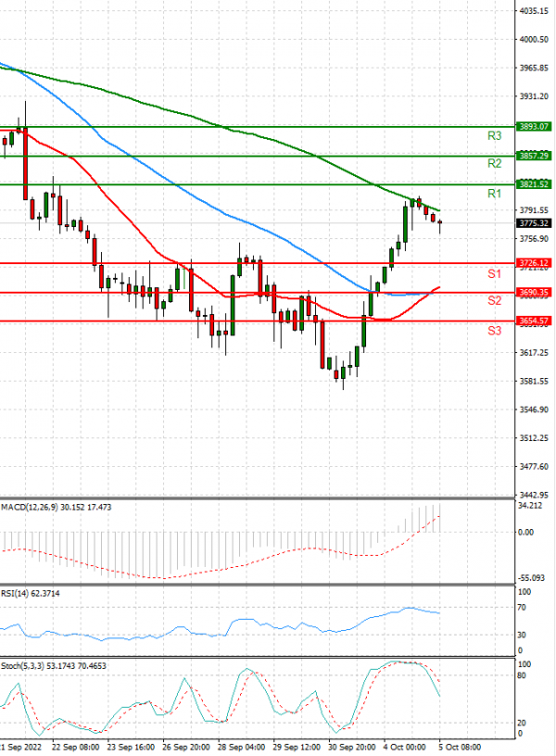Click the 30 Sep 20:00 time label
Viewport: 556px width, 756px height.
(352, 748)
